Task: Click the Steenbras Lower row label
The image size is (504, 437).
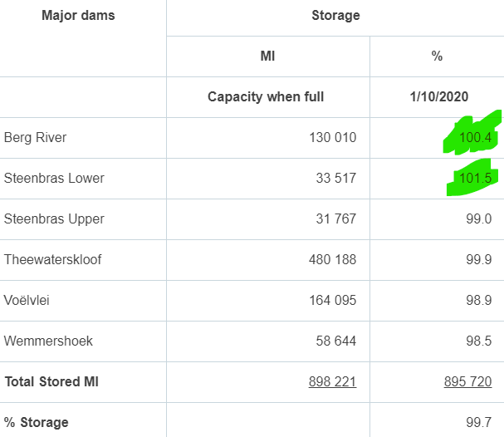Action: (x=54, y=179)
